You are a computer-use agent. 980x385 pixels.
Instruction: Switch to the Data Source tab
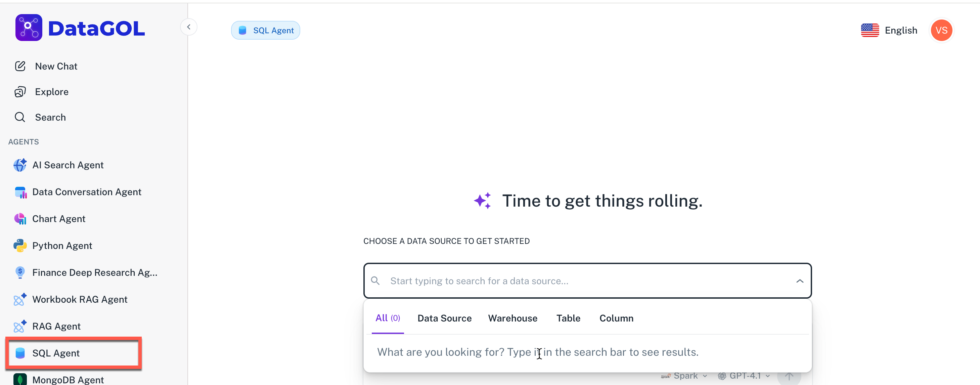tap(444, 318)
